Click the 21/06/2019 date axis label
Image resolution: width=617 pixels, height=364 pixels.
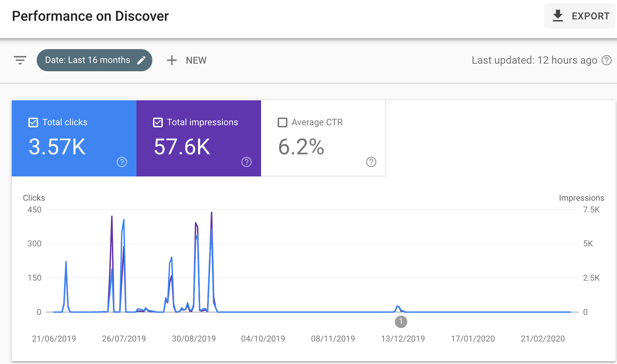(54, 339)
